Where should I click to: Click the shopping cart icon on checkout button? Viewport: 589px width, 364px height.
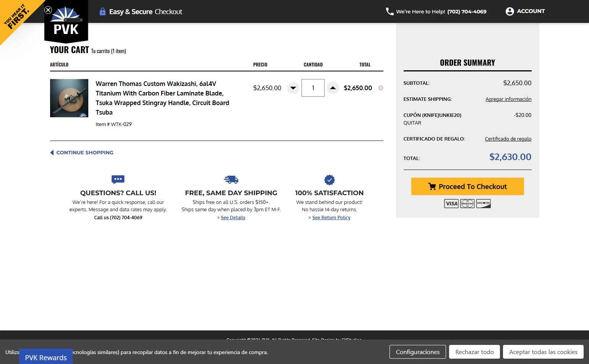pos(432,186)
